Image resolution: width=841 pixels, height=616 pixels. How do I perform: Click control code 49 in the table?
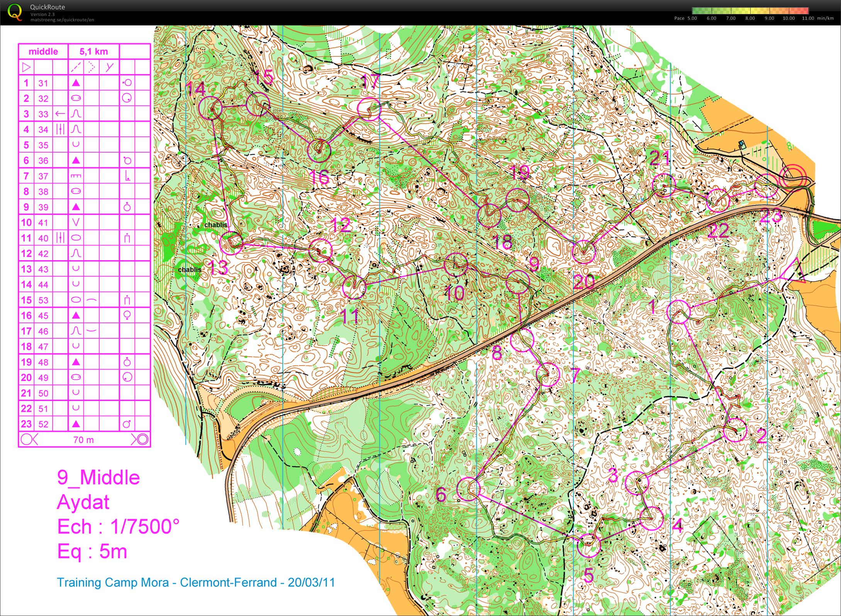[x=43, y=378]
